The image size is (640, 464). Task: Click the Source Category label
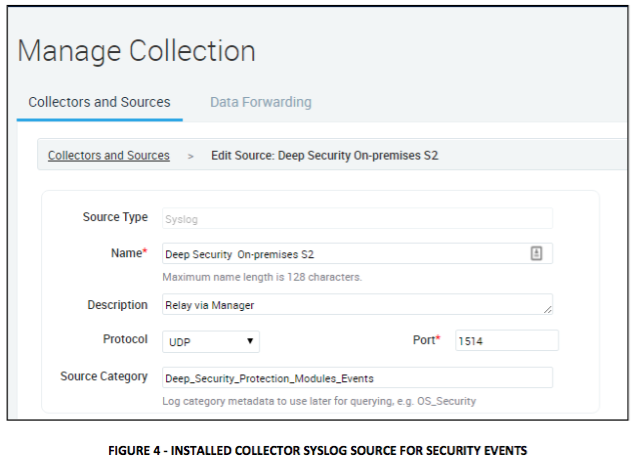(104, 376)
